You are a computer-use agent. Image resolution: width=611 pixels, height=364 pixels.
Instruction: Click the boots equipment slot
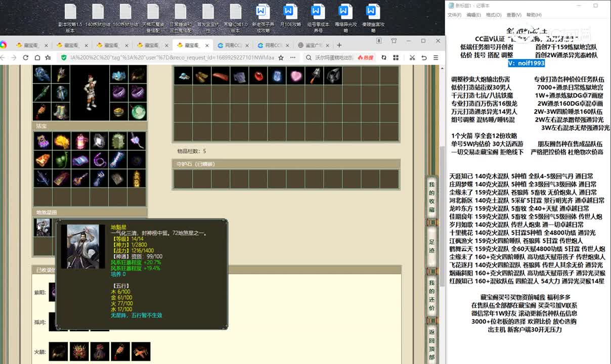[61, 111]
